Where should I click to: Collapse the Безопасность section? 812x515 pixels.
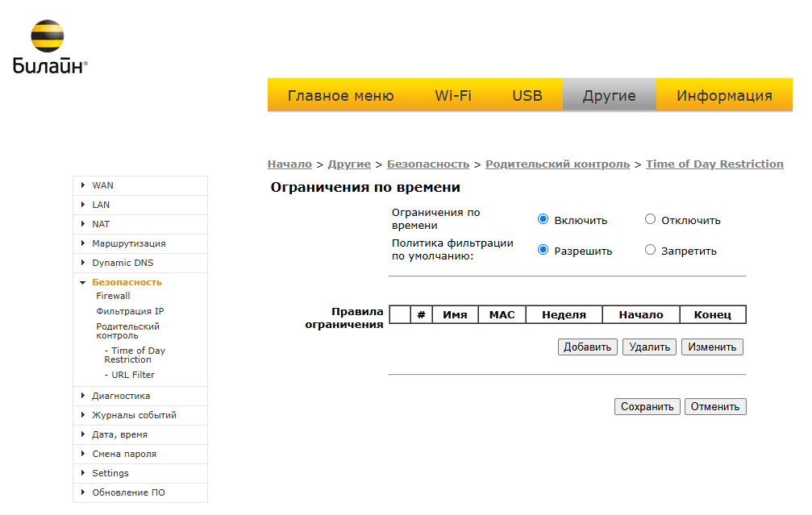pyautogui.click(x=83, y=282)
